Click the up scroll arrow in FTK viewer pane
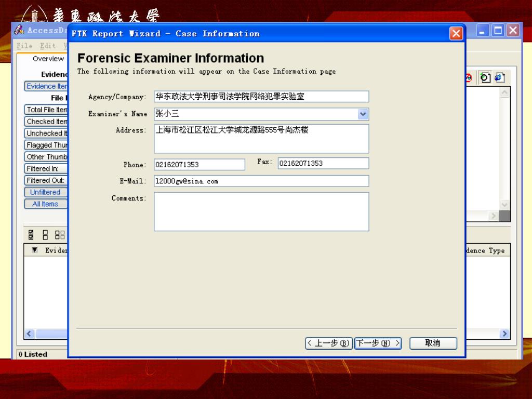 504,92
